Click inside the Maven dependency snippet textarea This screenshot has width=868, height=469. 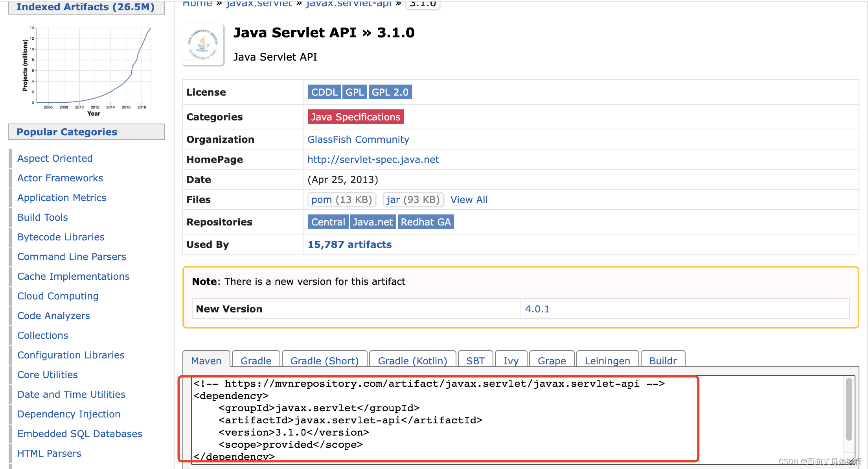click(x=432, y=420)
